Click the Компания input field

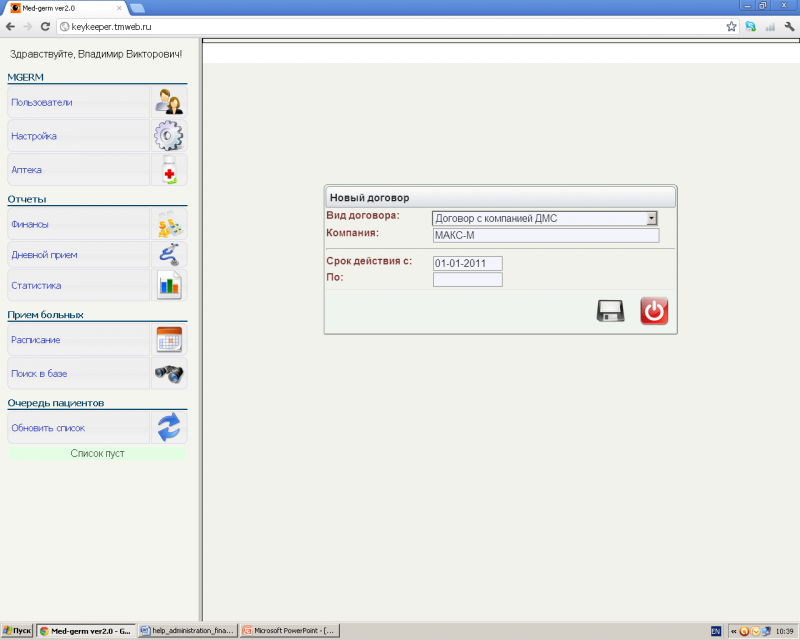click(x=545, y=236)
